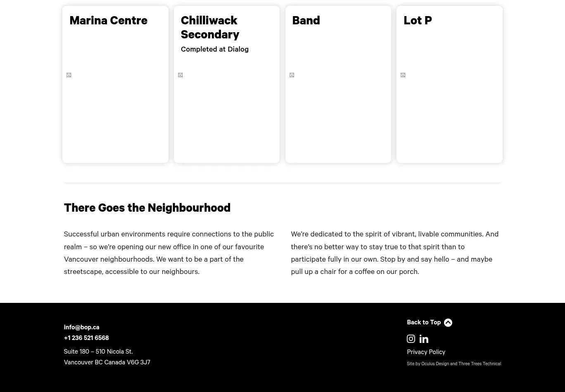Open the Marina Centre project title
The height and width of the screenshot is (392, 565).
point(108,20)
